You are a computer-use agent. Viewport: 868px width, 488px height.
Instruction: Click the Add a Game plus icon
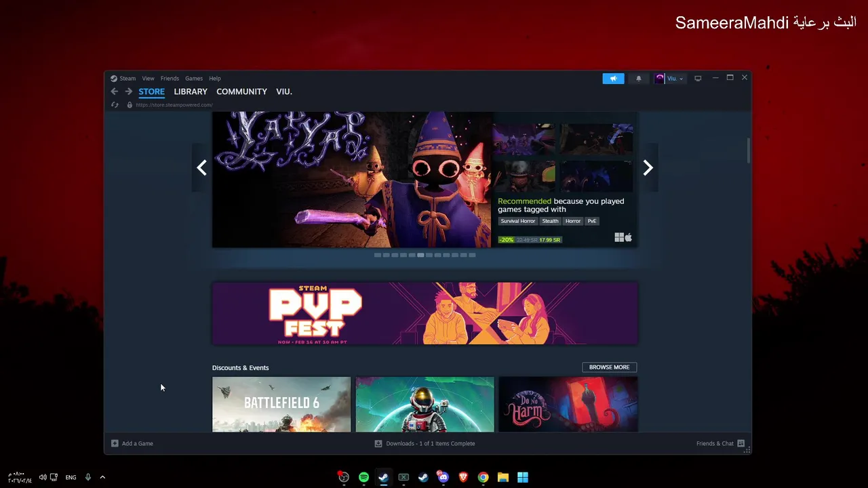[115, 443]
